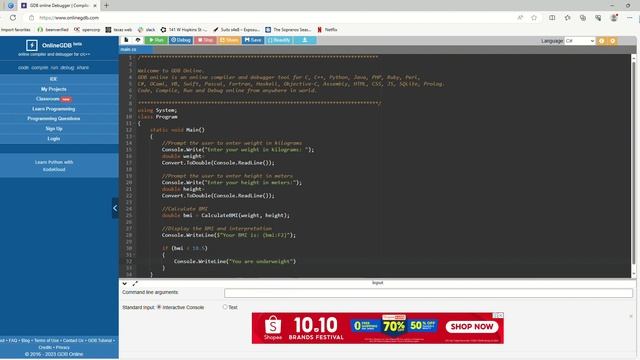Screen dimensions: 640x360
Task: Start debugging with the Debug button
Action: 181,40
